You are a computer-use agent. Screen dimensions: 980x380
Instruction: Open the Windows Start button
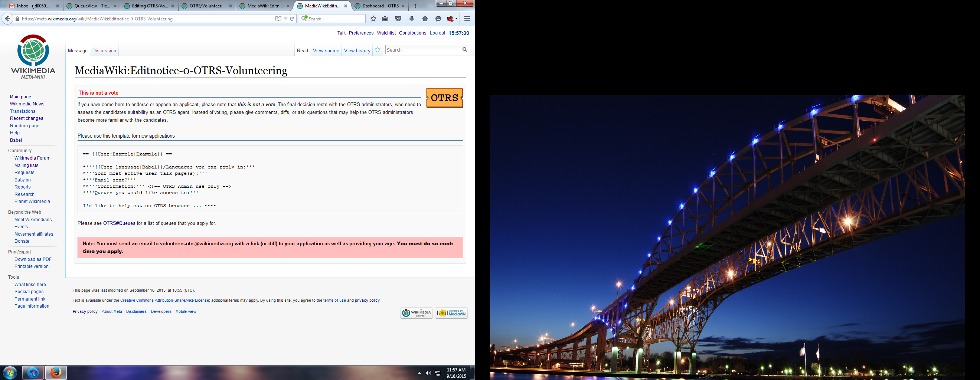tap(10, 372)
